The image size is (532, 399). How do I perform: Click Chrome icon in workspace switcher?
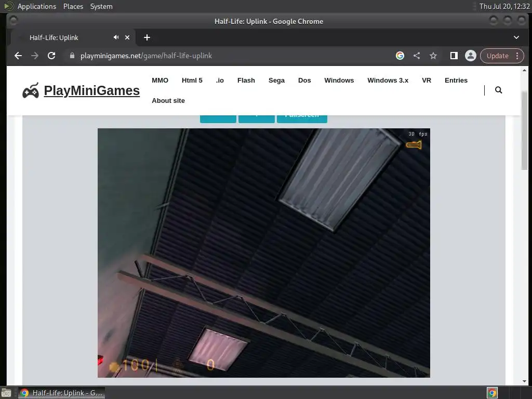point(492,393)
